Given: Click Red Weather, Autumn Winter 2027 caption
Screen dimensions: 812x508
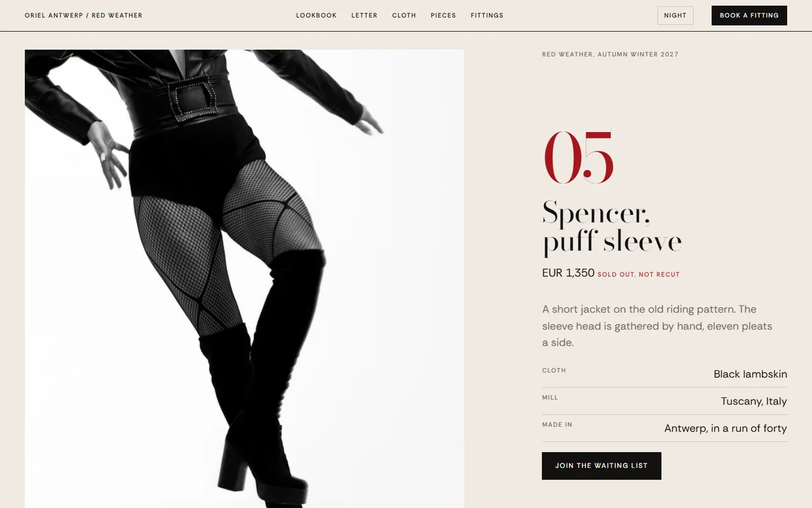Looking at the screenshot, I should [x=610, y=55].
